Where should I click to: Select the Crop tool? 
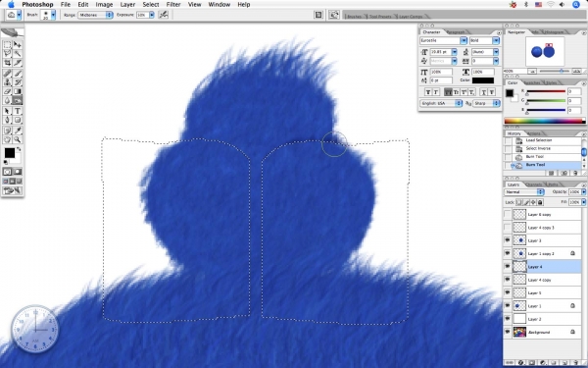click(x=8, y=63)
